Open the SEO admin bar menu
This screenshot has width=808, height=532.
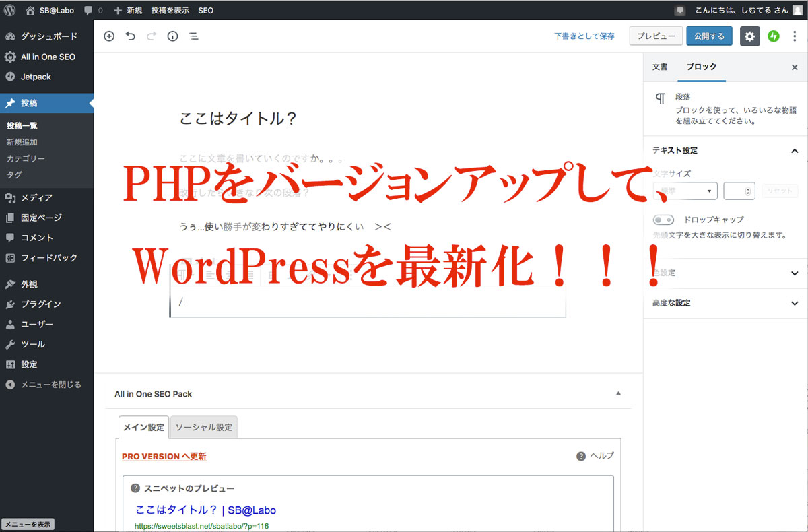coord(206,10)
